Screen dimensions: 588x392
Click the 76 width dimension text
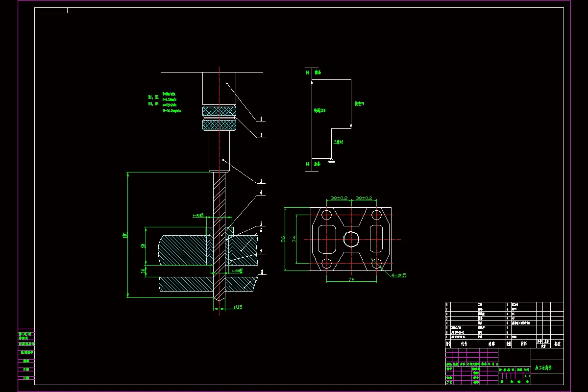pos(351,279)
